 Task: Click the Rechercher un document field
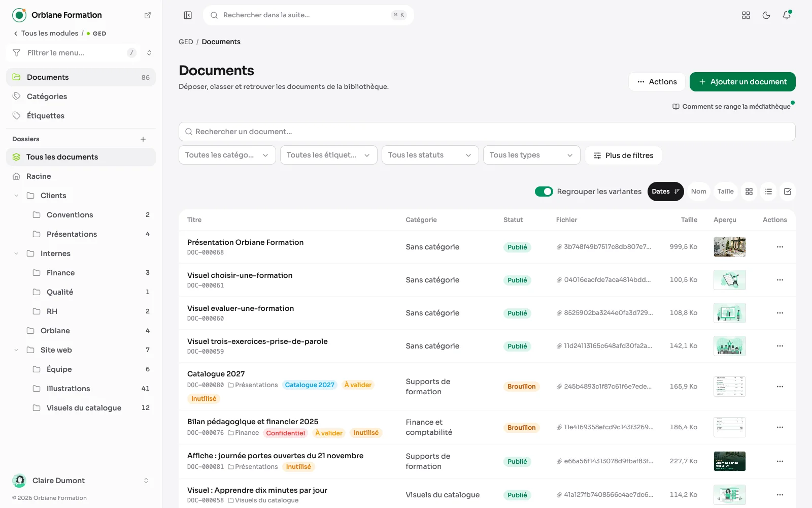coord(487,132)
